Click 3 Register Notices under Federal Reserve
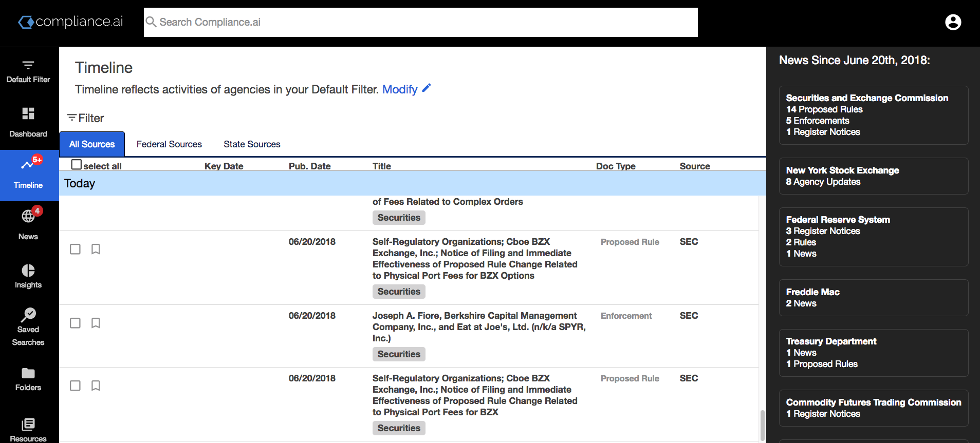This screenshot has height=443, width=980. [823, 231]
